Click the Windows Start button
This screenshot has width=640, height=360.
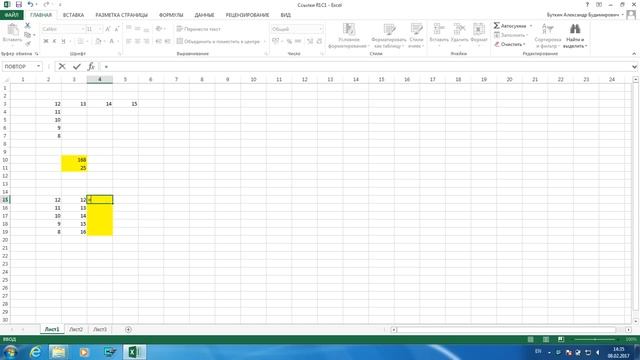[11, 352]
